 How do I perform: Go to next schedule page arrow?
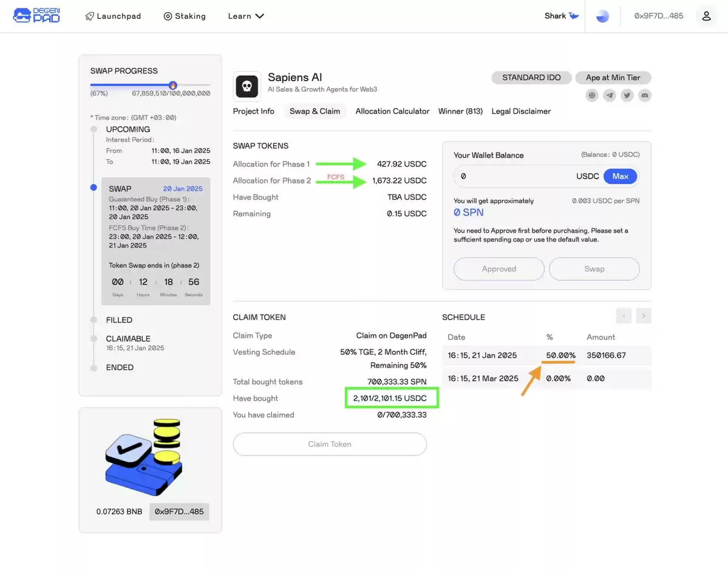(x=644, y=316)
